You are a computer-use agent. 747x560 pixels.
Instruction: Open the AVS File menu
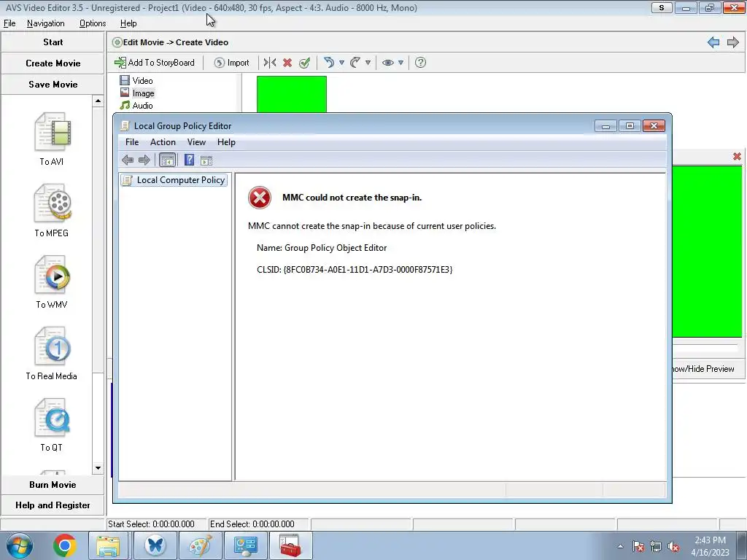pyautogui.click(x=9, y=23)
